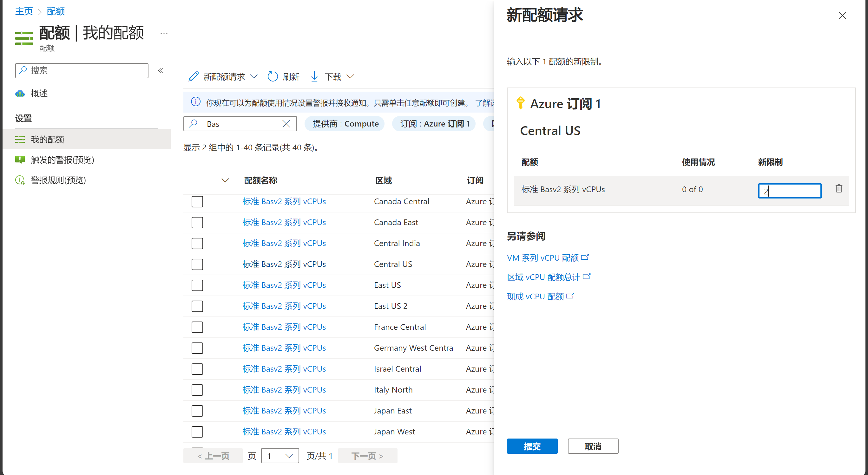This screenshot has height=475, width=868.
Task: Go to Quotas breadcrumb link
Action: click(56, 11)
